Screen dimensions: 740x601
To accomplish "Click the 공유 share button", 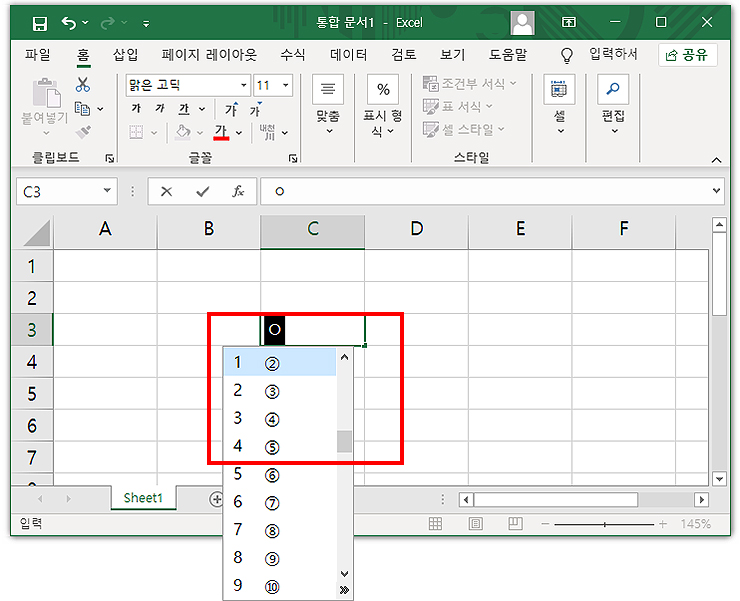I will (x=687, y=55).
